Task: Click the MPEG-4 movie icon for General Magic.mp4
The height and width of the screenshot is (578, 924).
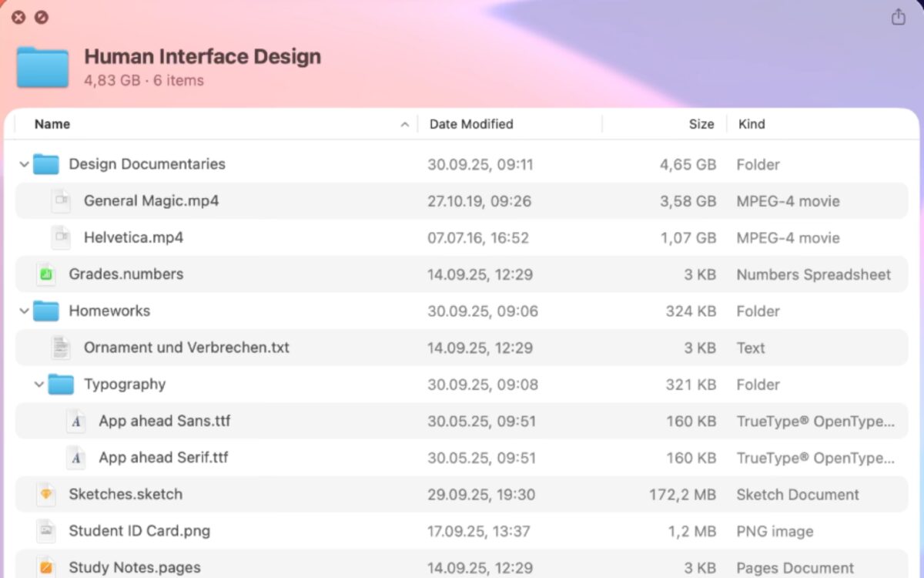Action: coord(61,200)
